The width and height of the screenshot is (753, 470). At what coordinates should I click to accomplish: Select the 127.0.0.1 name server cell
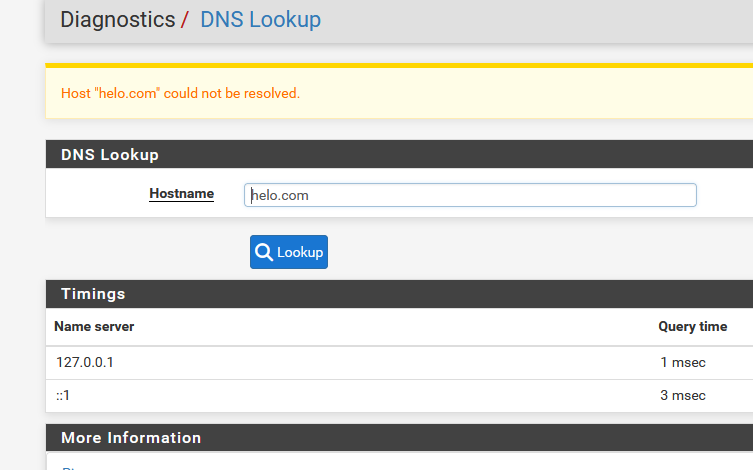[85, 363]
